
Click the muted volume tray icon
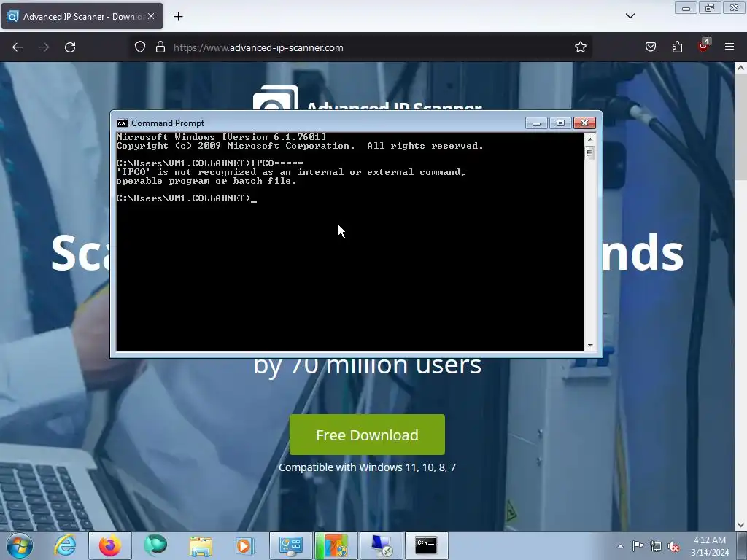(673, 546)
